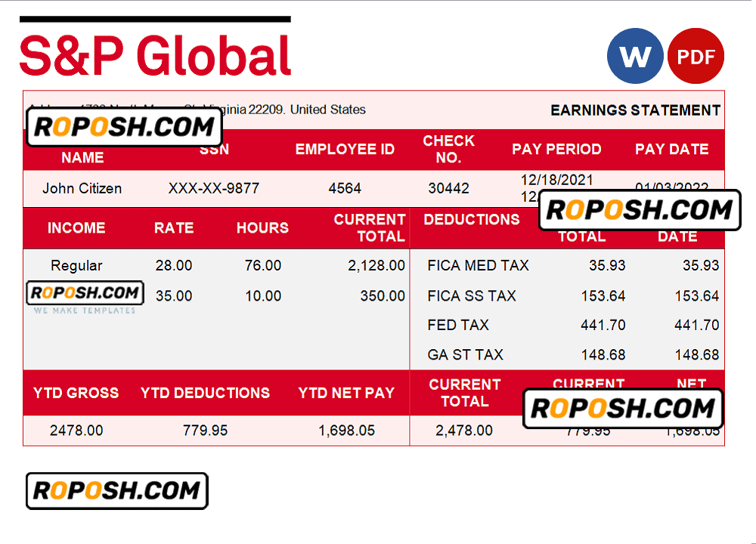Click the Roposh logo with 'We Make Templates' tagline
This screenshot has height=544, width=756.
(85, 298)
